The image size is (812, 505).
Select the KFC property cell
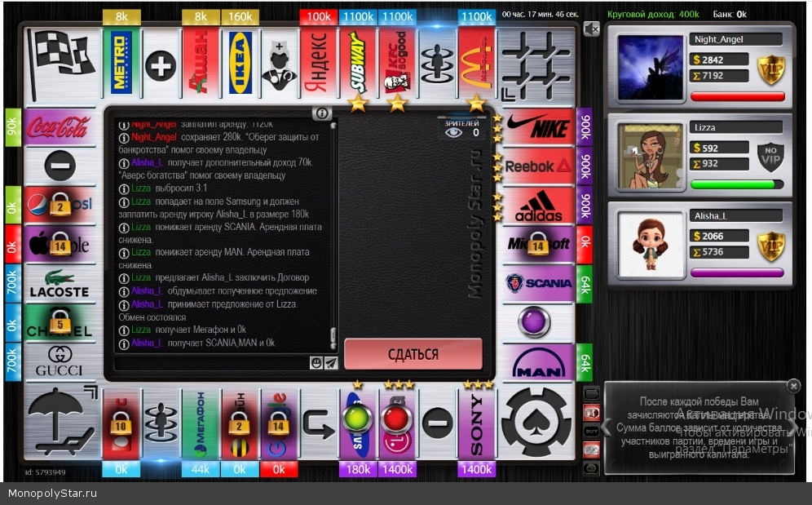pos(398,63)
